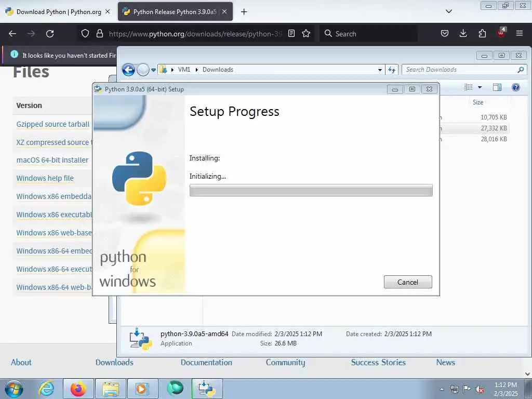Image resolution: width=532 pixels, height=399 pixels.
Task: Open the Windows Start menu
Action: pyautogui.click(x=14, y=389)
